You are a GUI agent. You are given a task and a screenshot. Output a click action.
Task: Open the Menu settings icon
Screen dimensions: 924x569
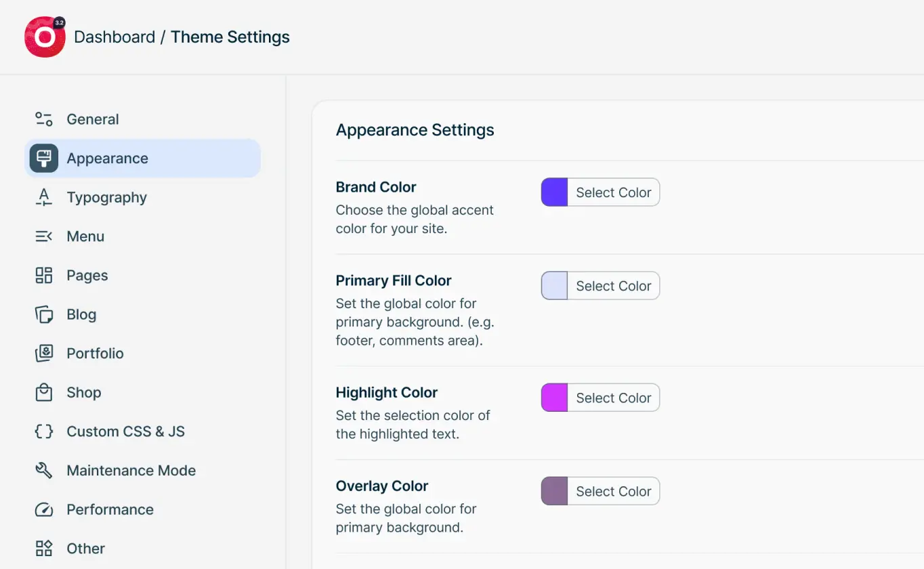pyautogui.click(x=43, y=236)
